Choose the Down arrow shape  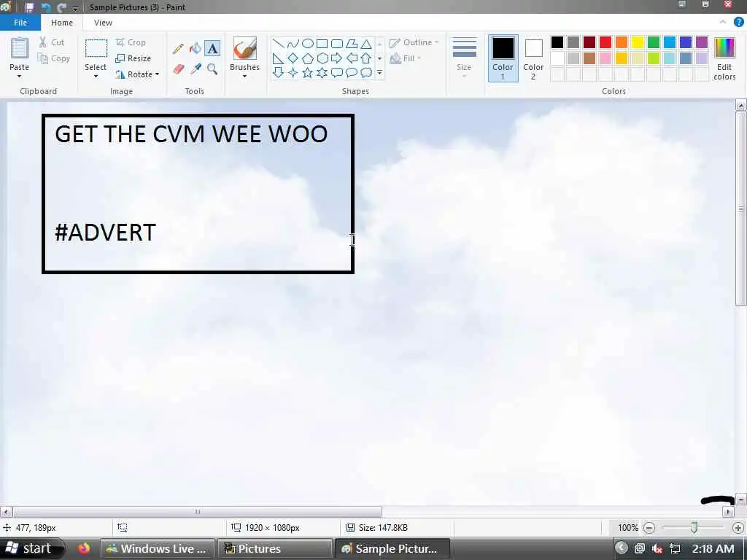278,72
